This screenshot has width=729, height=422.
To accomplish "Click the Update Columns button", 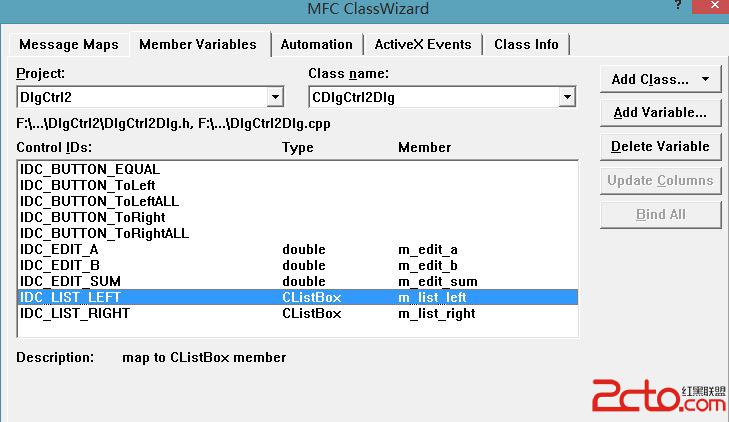I will point(660,181).
